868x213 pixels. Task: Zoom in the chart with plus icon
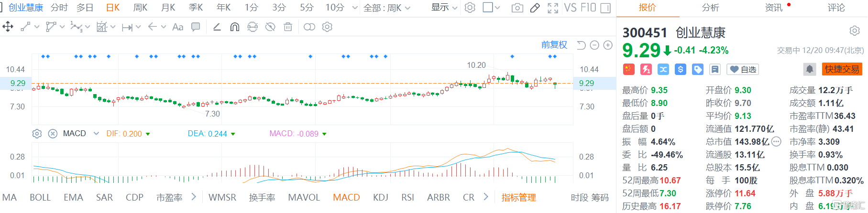tap(608, 45)
